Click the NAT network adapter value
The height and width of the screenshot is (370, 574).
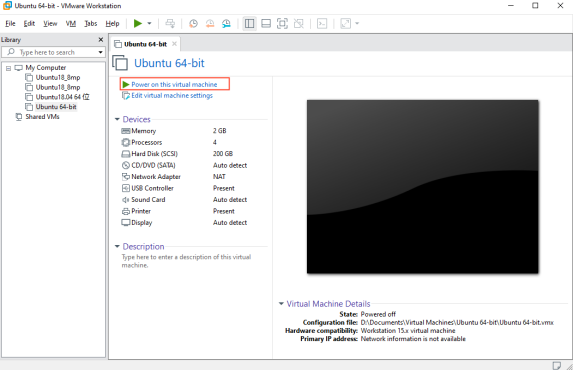pyautogui.click(x=219, y=177)
